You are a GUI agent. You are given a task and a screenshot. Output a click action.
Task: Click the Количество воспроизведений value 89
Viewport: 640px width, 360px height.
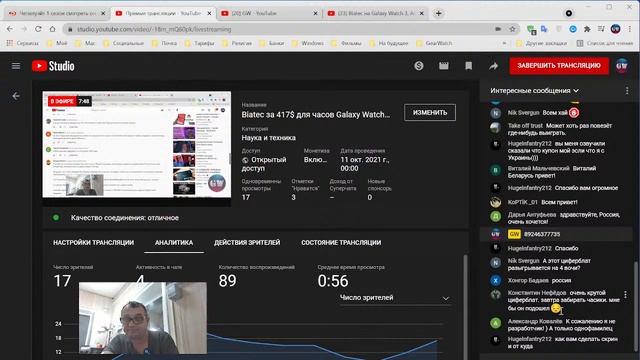(227, 281)
